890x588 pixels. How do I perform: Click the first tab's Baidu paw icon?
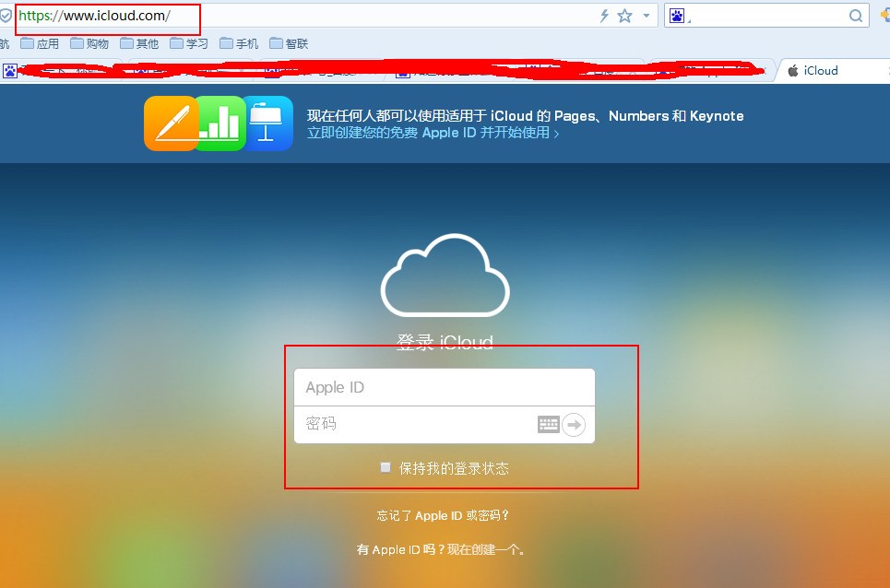(x=10, y=71)
